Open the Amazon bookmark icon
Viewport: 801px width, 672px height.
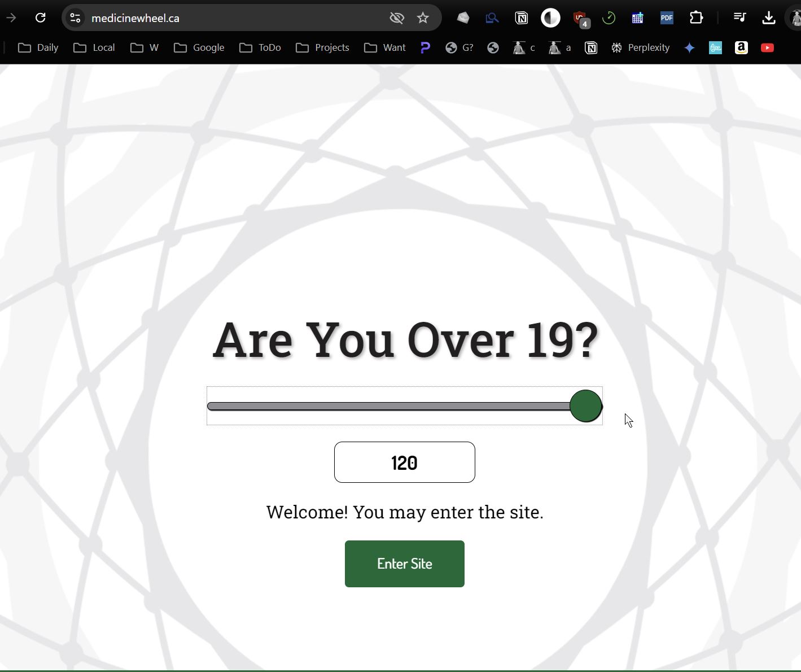(x=741, y=48)
